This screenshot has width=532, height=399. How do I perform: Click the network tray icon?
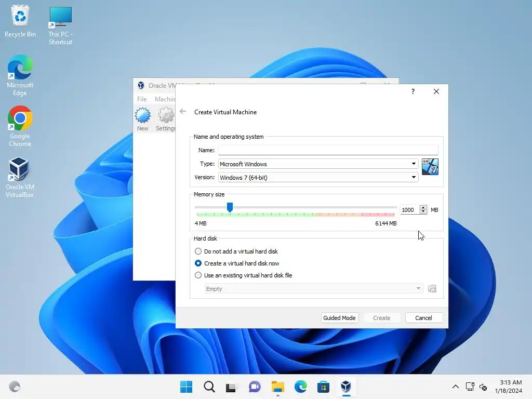click(x=470, y=387)
